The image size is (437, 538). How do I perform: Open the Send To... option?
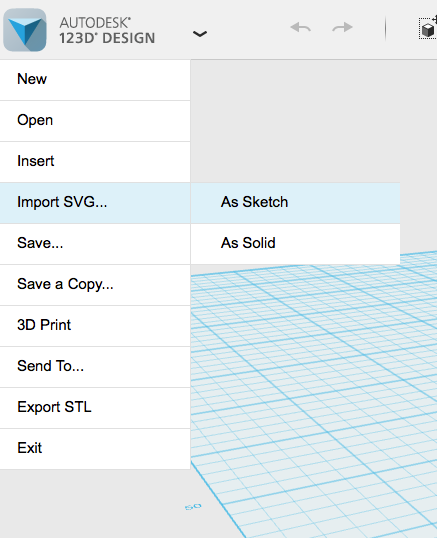click(95, 367)
